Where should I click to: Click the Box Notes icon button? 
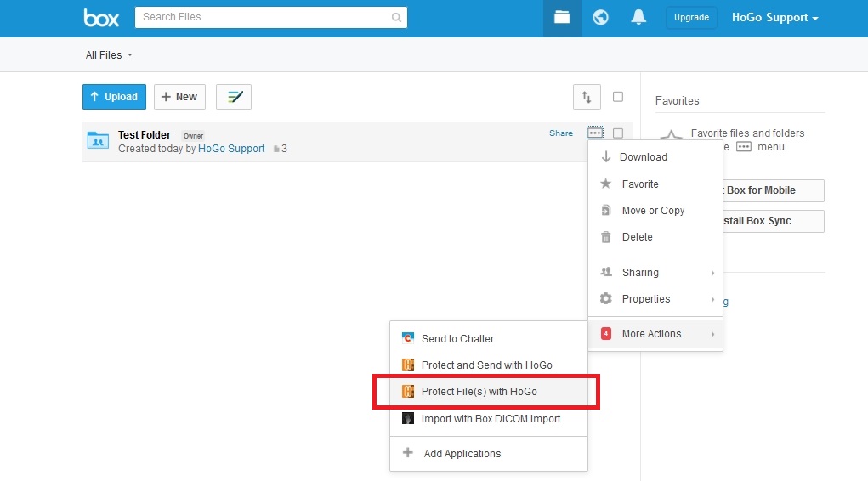(234, 97)
